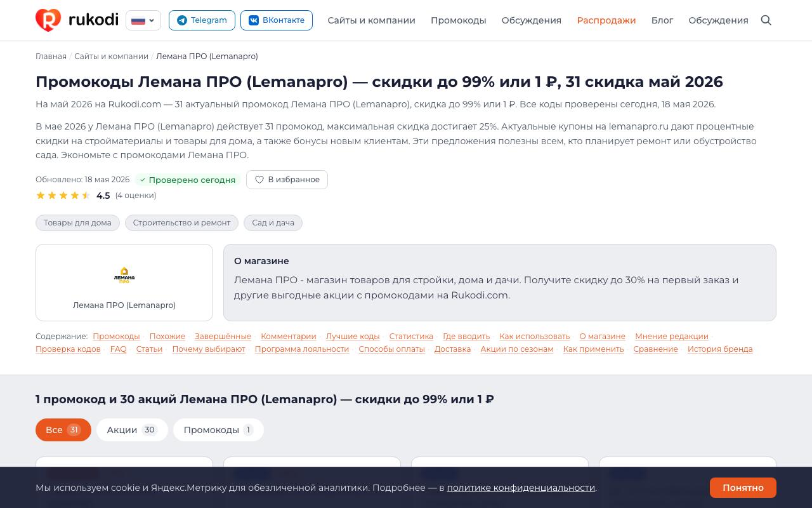The width and height of the screenshot is (812, 508).
Task: Jump to Как использовать section
Action: 535,337
